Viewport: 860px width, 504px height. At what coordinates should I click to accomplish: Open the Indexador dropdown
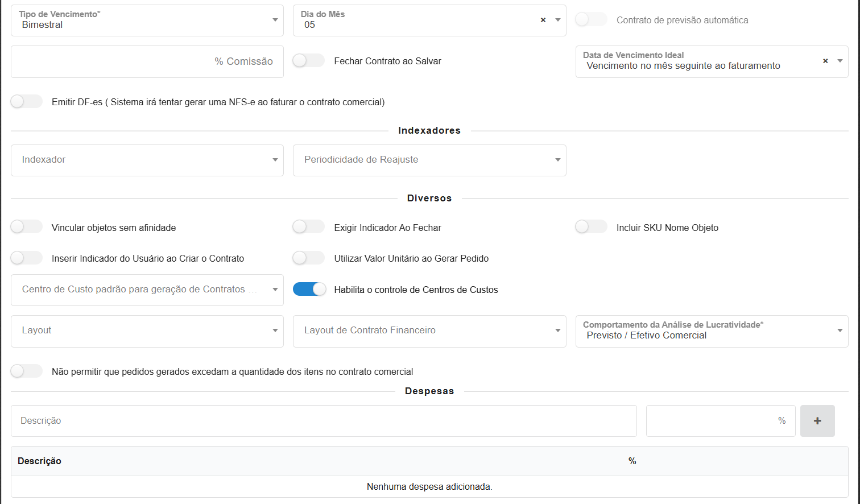point(147,160)
